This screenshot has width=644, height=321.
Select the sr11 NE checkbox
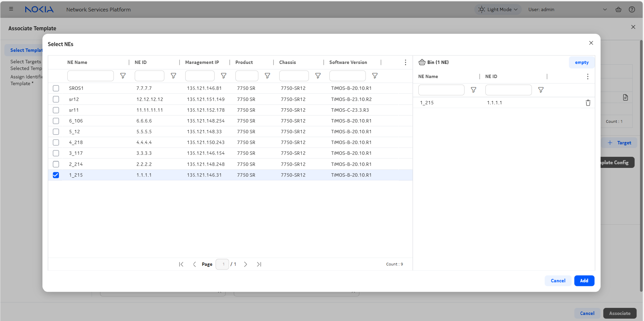point(56,110)
